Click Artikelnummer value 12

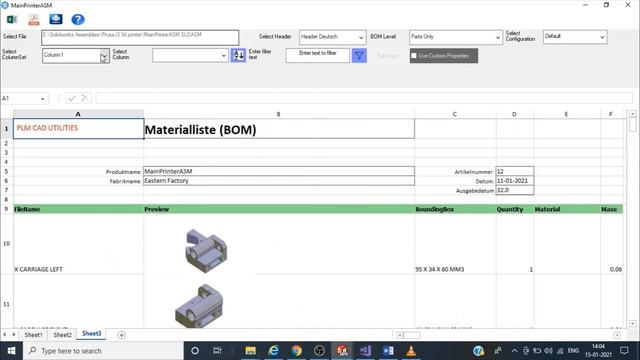pos(514,171)
